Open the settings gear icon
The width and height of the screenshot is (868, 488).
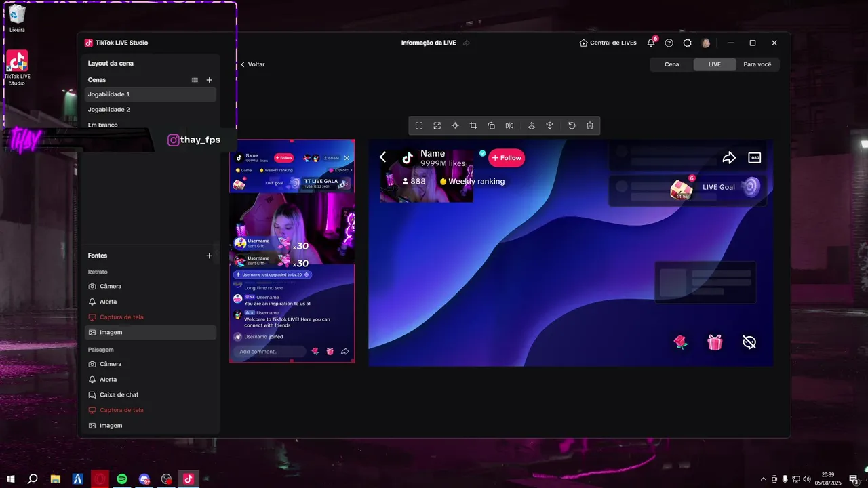click(688, 43)
